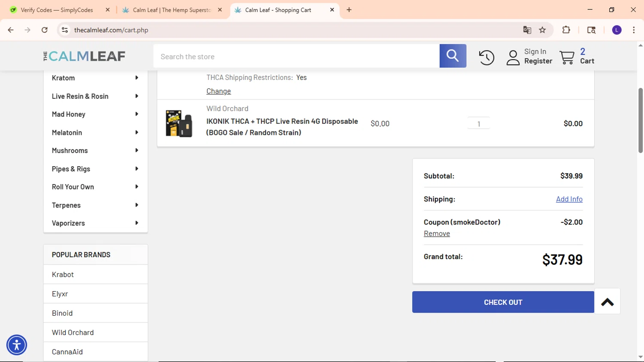
Task: Open a new browser tab
Action: [349, 10]
